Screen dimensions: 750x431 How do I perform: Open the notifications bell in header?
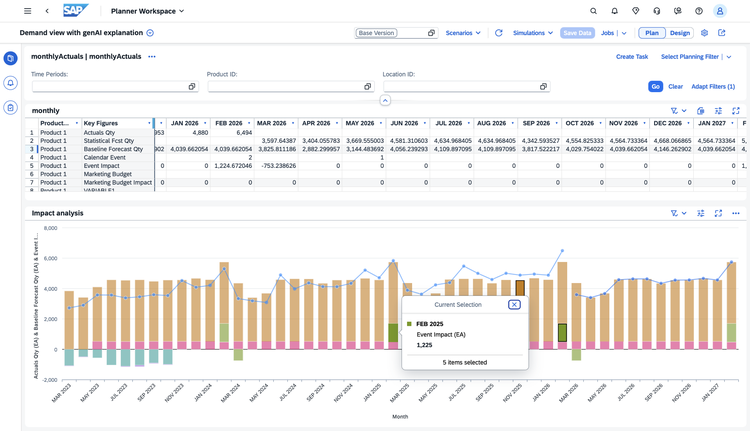pyautogui.click(x=614, y=11)
